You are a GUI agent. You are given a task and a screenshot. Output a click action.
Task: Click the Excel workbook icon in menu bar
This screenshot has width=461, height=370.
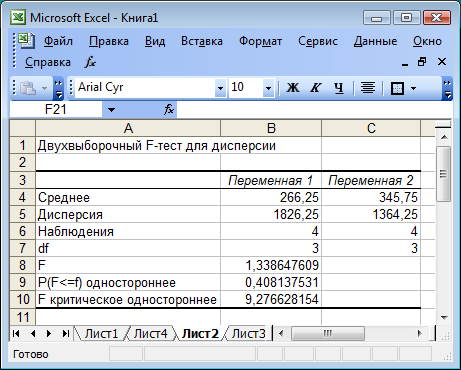point(26,41)
